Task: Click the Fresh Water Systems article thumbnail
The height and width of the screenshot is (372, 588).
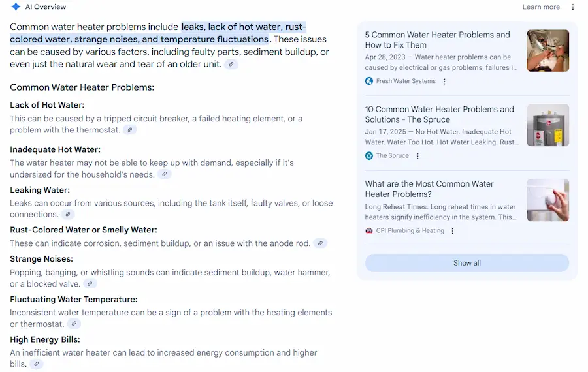Action: point(547,51)
